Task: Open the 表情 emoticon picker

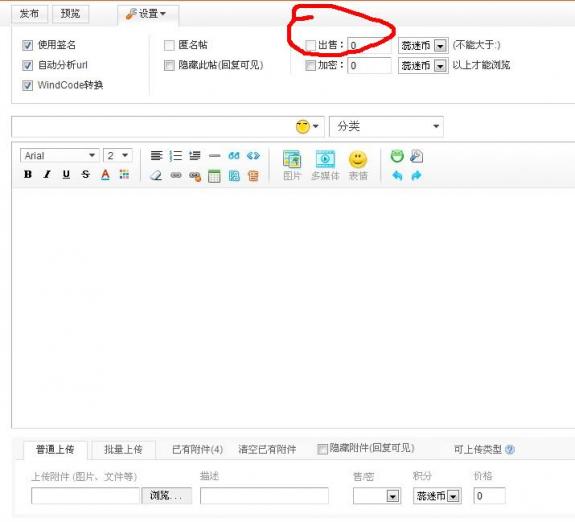Action: tap(358, 165)
